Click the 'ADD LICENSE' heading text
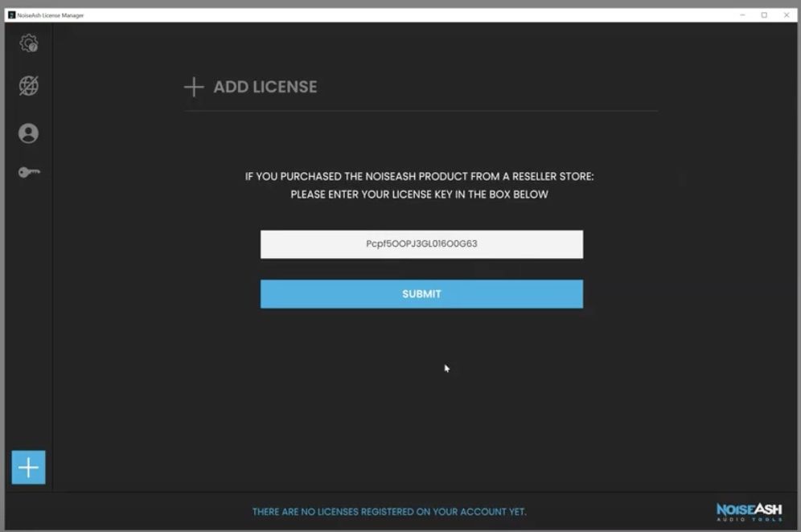Viewport: 801px width, 532px height. (x=265, y=87)
